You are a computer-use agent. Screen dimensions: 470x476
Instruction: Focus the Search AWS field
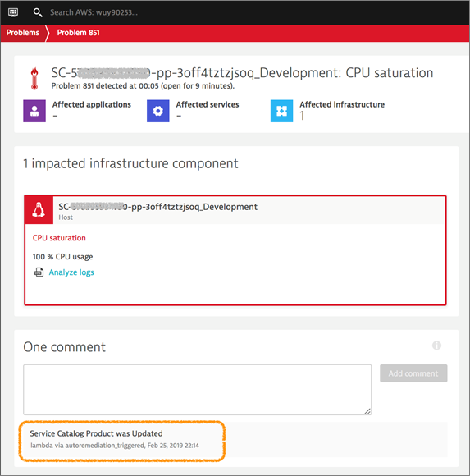94,12
